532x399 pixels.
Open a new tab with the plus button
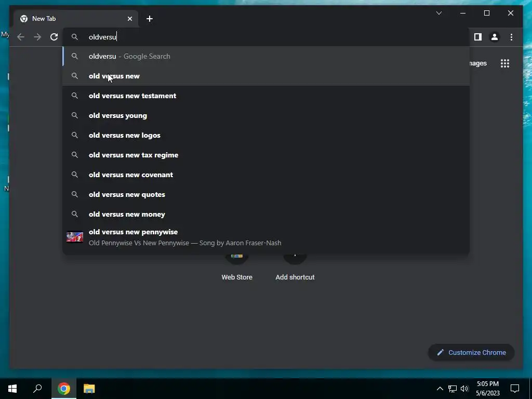click(x=150, y=19)
